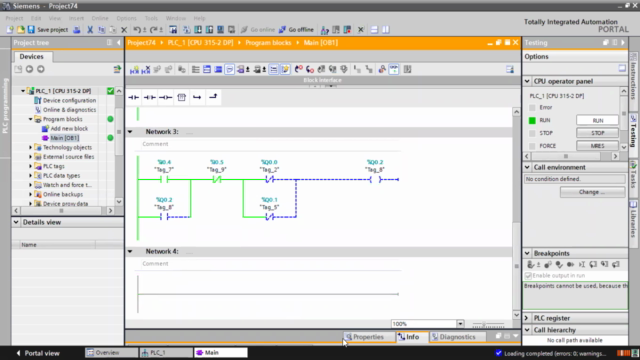This screenshot has height=360, width=640.
Task: Click the green checkmark beside PLC_1
Action: [110, 91]
